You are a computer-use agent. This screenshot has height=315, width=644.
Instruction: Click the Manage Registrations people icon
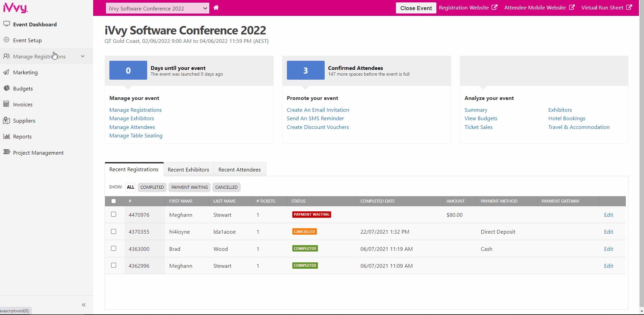click(x=6, y=56)
